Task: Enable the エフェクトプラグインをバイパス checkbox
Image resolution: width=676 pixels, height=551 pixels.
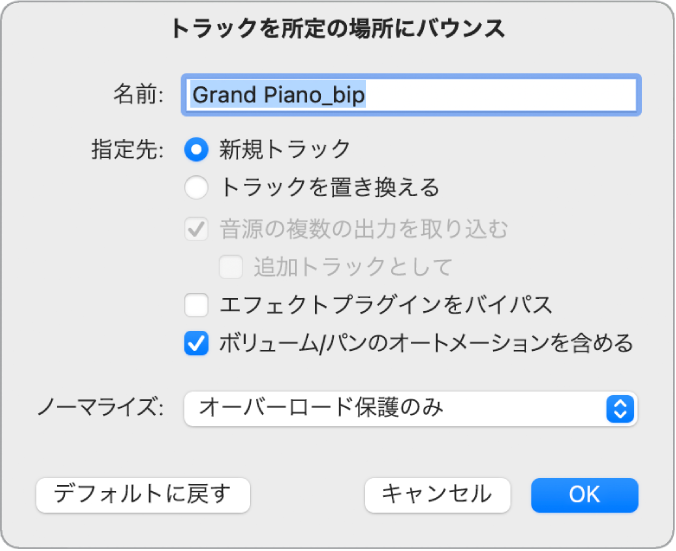Action: coord(197,304)
